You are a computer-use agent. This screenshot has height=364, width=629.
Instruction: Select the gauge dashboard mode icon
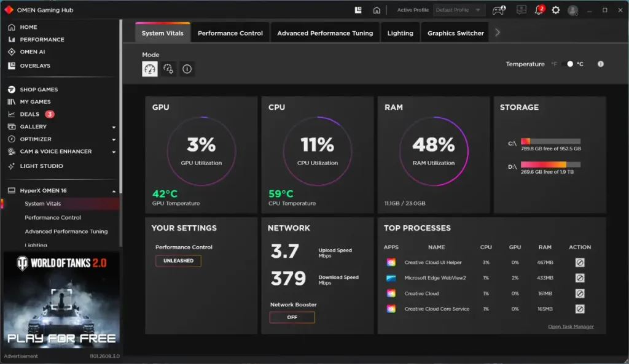150,69
